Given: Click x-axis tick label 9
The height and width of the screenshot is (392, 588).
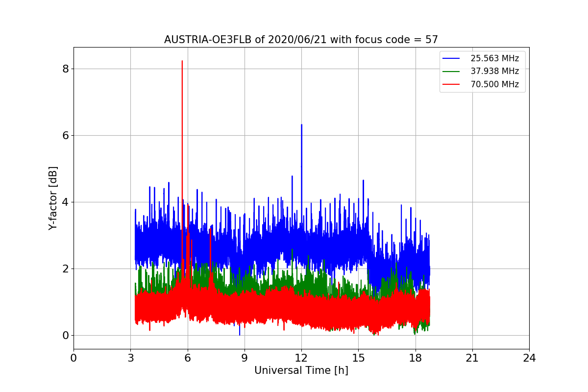Looking at the screenshot, I should point(245,358).
